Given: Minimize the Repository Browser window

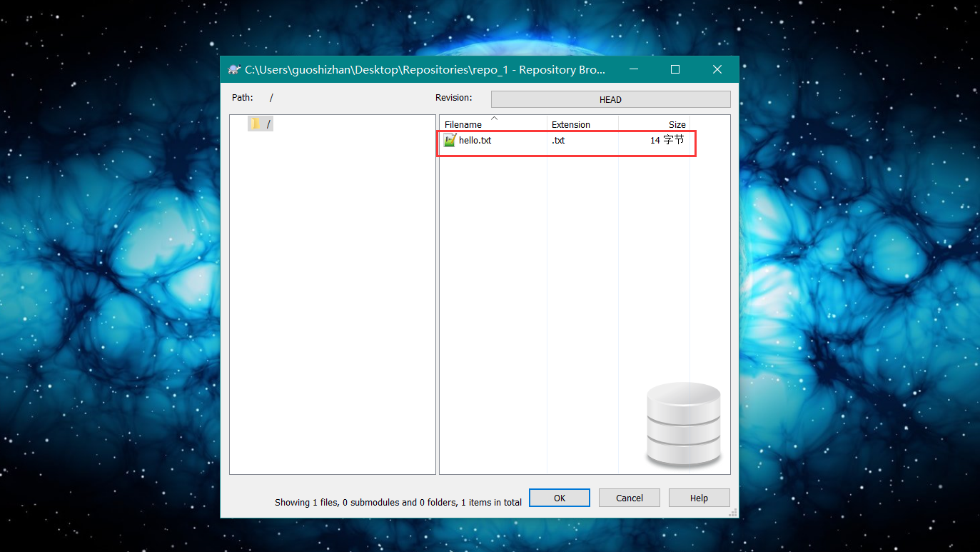Looking at the screenshot, I should click(632, 69).
